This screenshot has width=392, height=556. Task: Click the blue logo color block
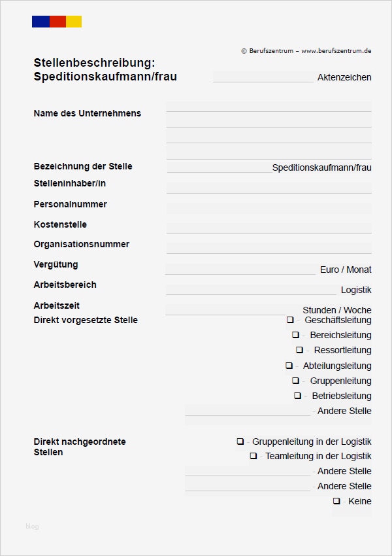coord(41,22)
